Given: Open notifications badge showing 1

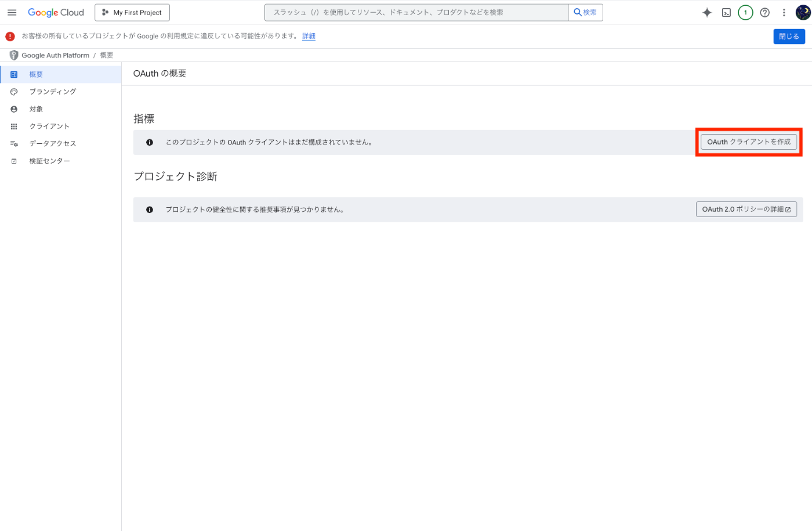Looking at the screenshot, I should point(745,12).
